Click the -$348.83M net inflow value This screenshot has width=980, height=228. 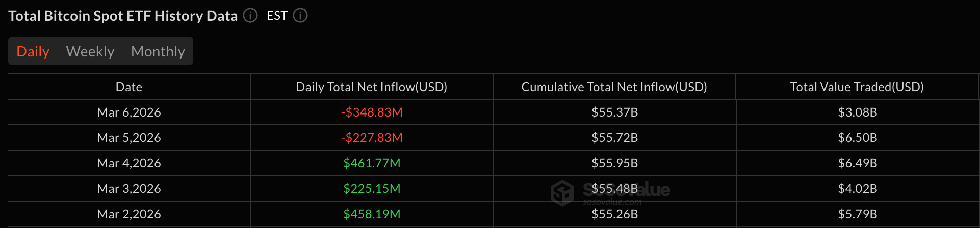click(x=372, y=112)
